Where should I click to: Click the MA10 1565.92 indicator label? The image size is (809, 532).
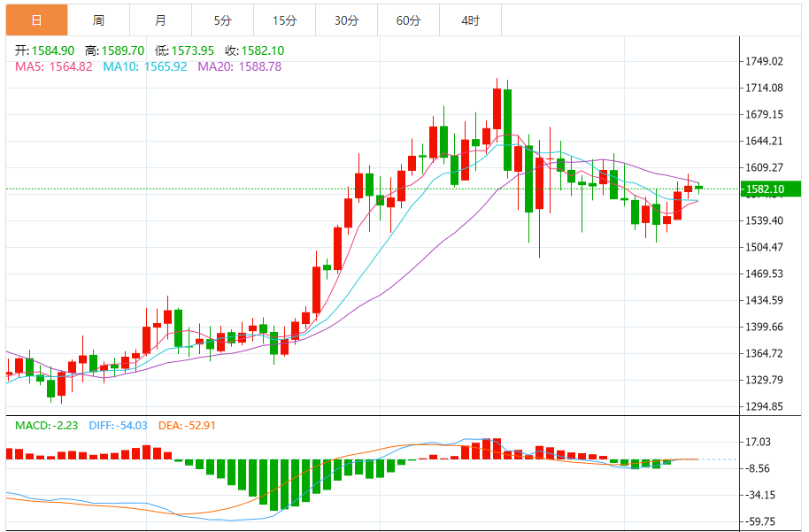point(145,66)
